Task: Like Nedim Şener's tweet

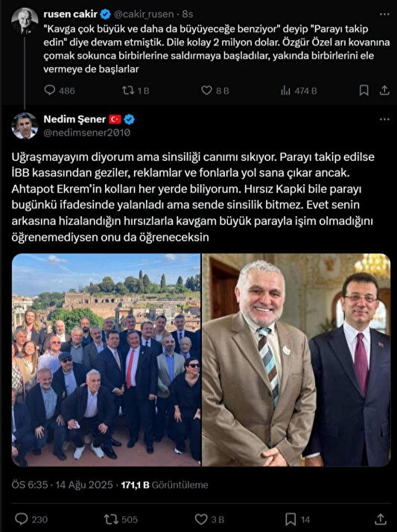Action: 201,519
